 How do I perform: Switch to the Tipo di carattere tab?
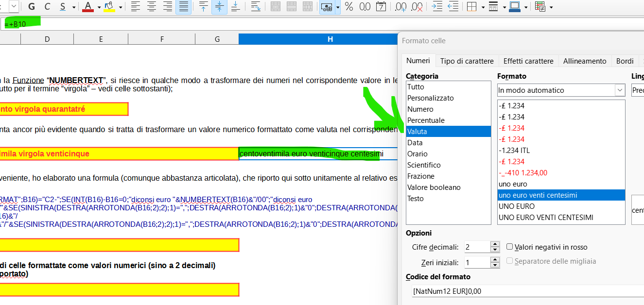tap(467, 61)
